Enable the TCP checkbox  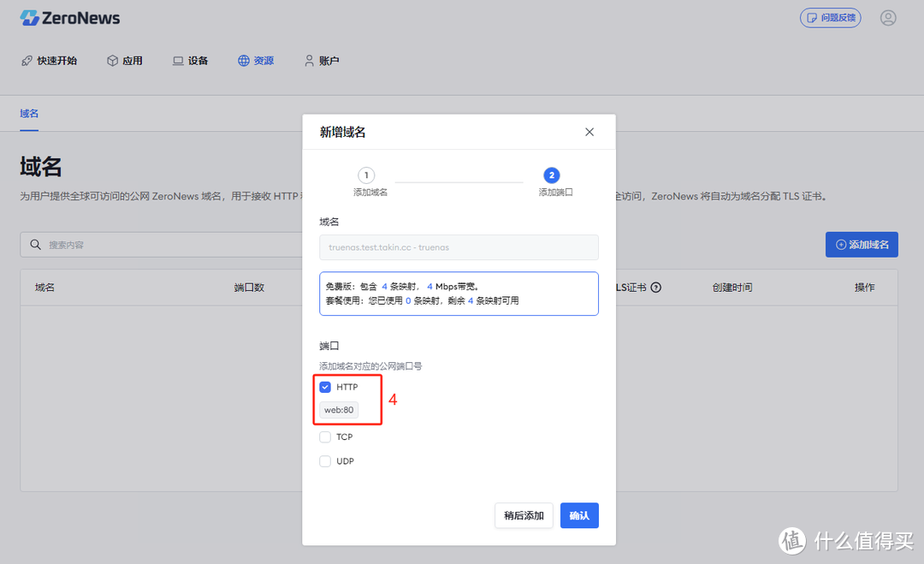[x=325, y=436]
